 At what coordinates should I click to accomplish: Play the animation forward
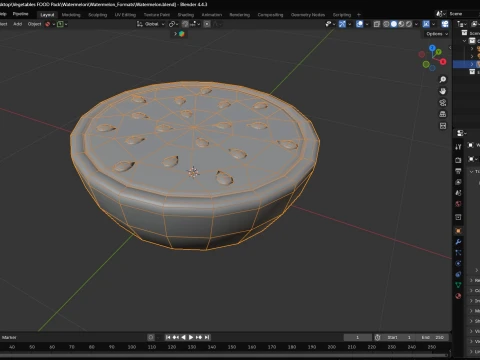191,337
